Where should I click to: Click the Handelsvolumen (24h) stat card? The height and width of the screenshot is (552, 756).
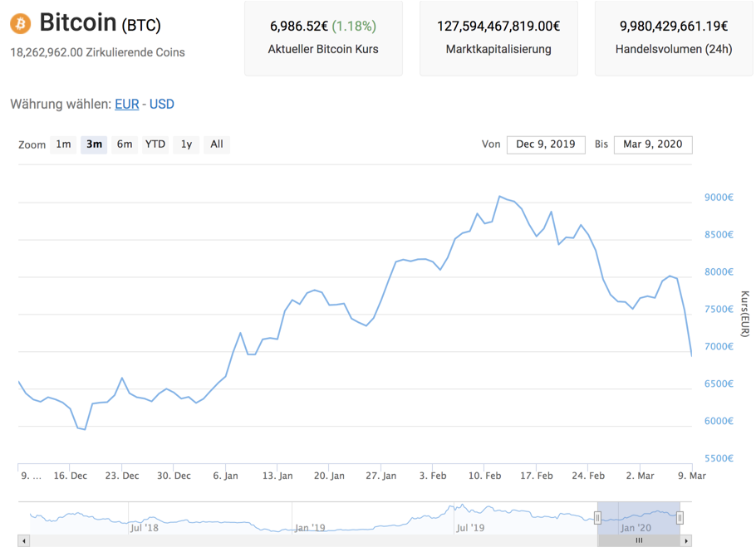pyautogui.click(x=674, y=38)
